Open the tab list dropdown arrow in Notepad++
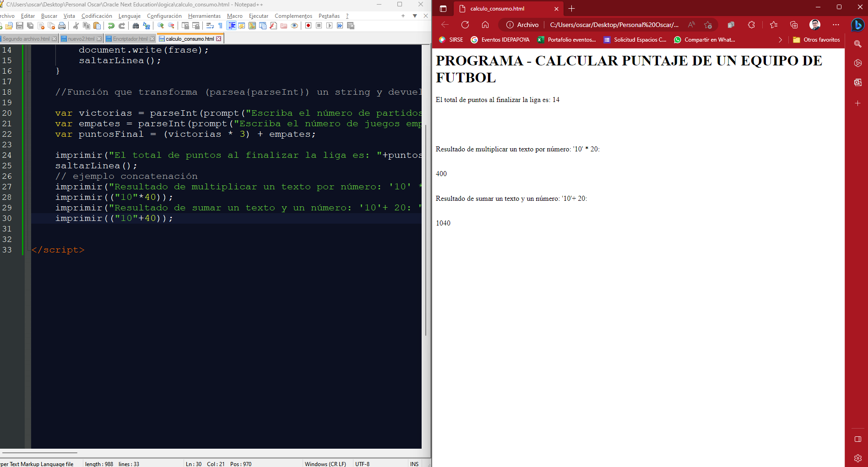 415,16
